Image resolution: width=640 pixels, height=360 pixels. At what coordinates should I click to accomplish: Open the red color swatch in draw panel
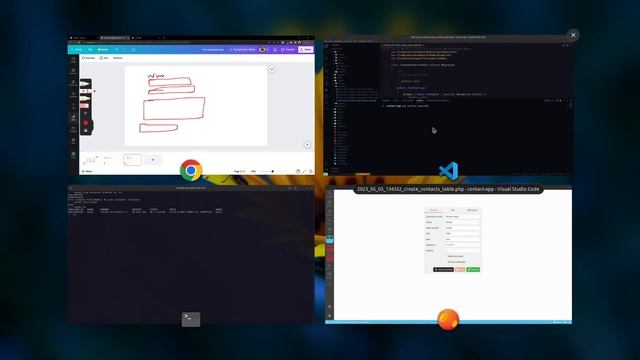click(86, 122)
